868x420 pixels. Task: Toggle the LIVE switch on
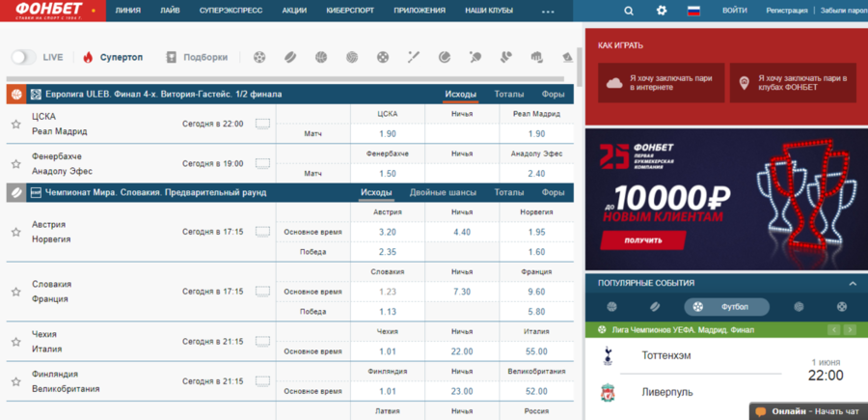click(x=24, y=57)
